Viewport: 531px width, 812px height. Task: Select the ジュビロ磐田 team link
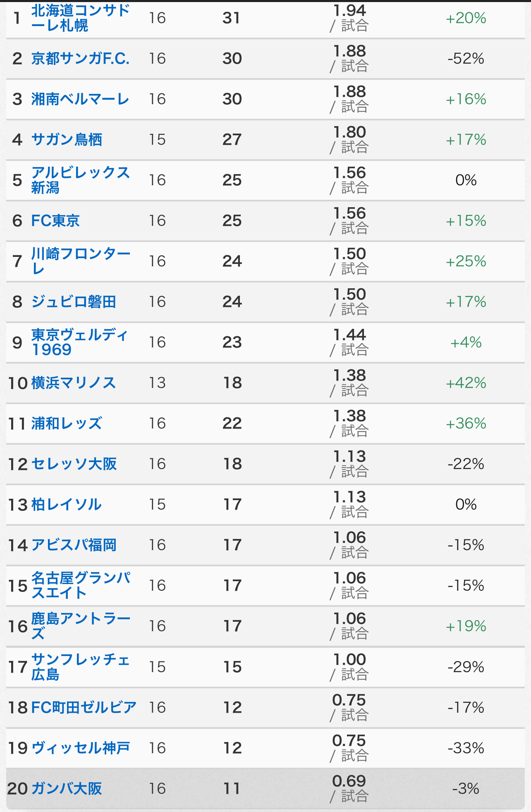click(74, 302)
